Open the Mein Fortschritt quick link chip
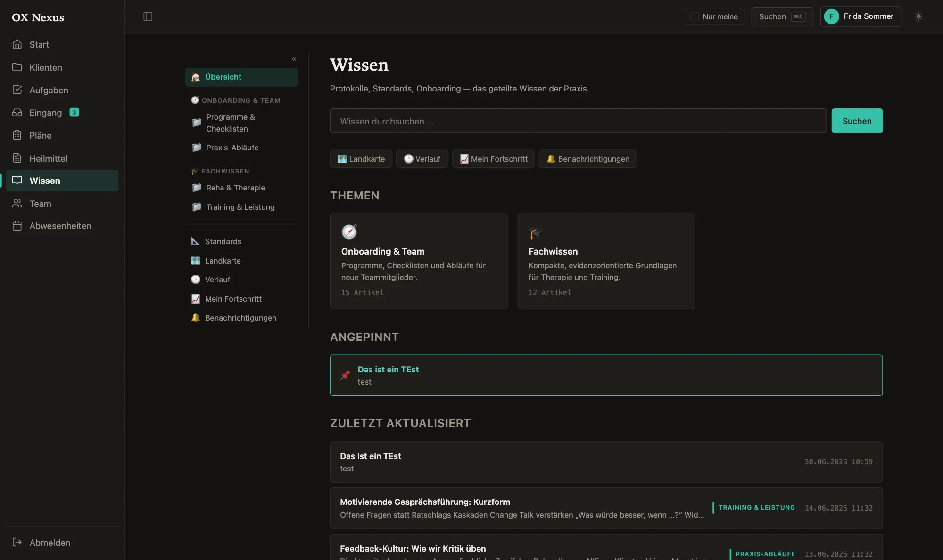943x560 pixels. (494, 159)
